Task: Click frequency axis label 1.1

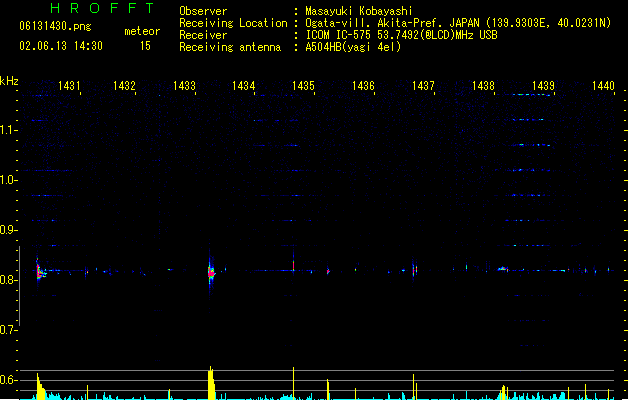Action: (x=7, y=130)
